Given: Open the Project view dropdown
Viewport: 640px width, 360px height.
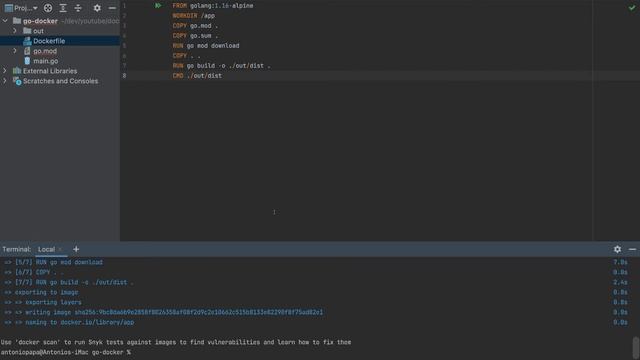Looking at the screenshot, I should coord(20,8).
